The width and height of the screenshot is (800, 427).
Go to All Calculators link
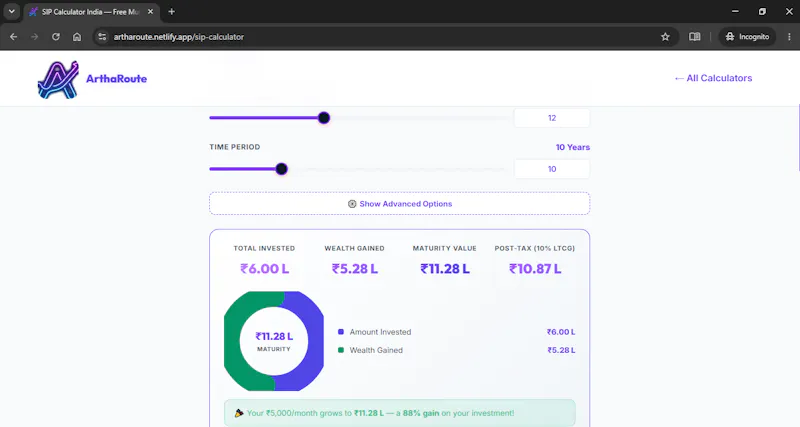[713, 78]
